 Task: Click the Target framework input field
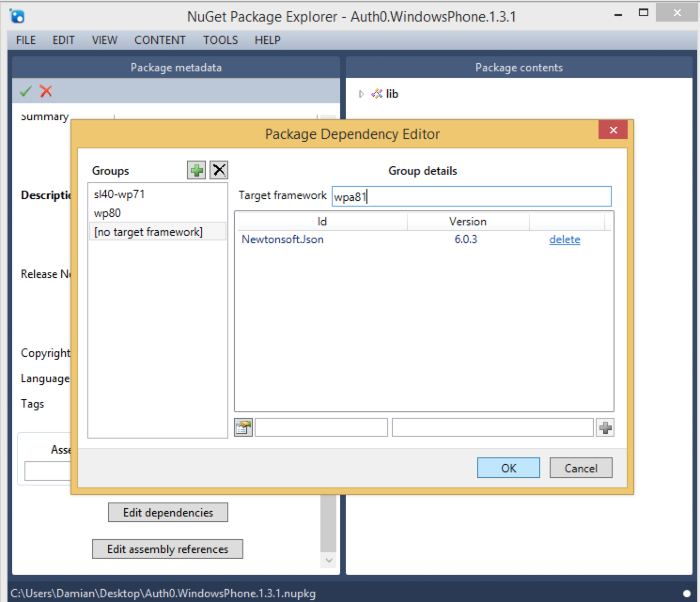pos(472,196)
